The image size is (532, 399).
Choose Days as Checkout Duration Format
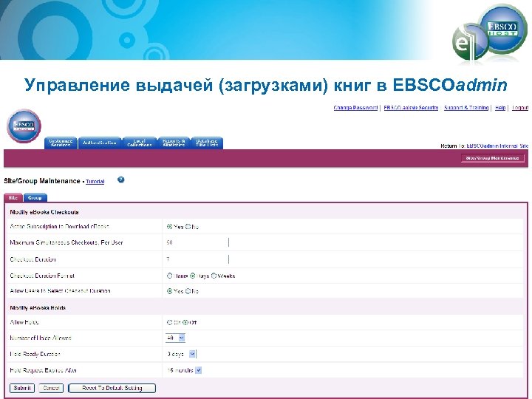(192, 276)
